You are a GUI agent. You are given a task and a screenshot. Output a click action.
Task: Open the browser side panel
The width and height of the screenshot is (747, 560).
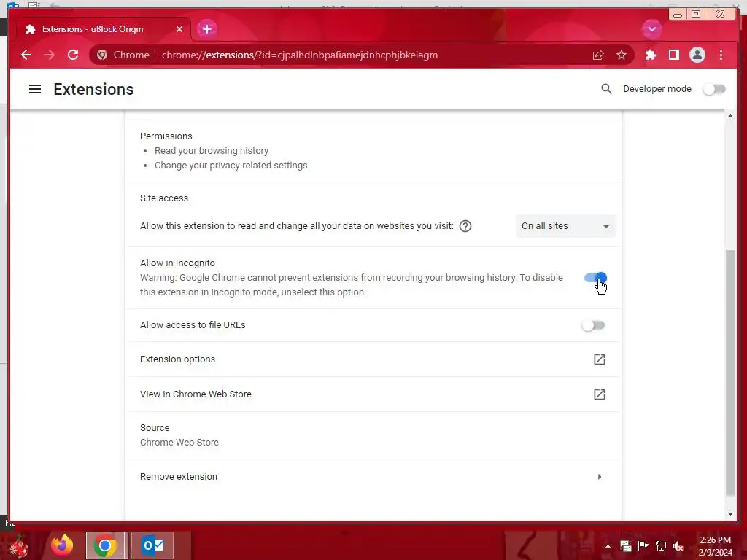coord(673,55)
